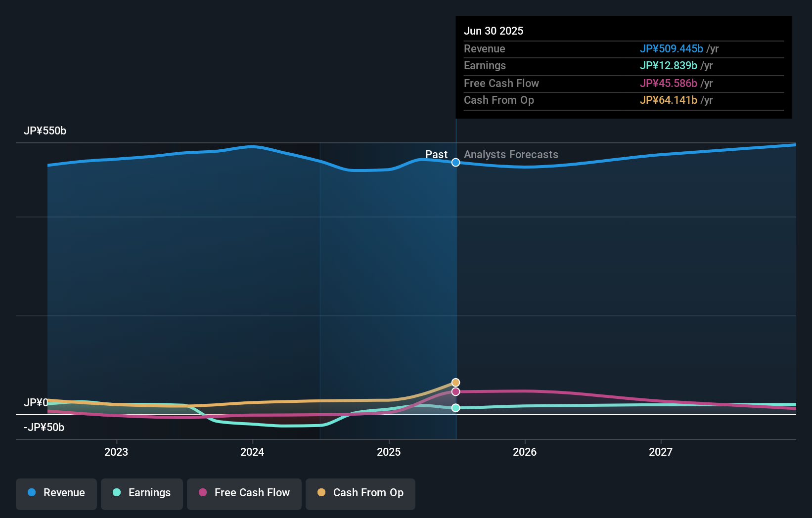Collapse the Analysts Forecasts region
The image size is (812, 518).
(x=511, y=154)
